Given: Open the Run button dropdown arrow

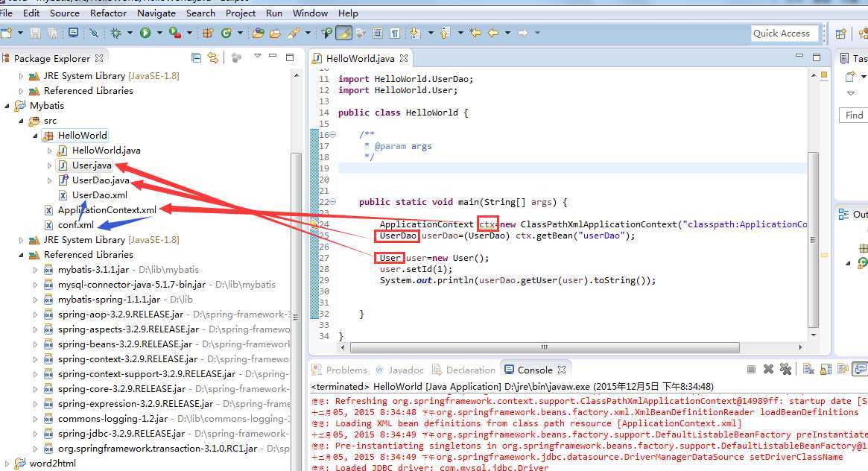Looking at the screenshot, I should pyautogui.click(x=159, y=34).
